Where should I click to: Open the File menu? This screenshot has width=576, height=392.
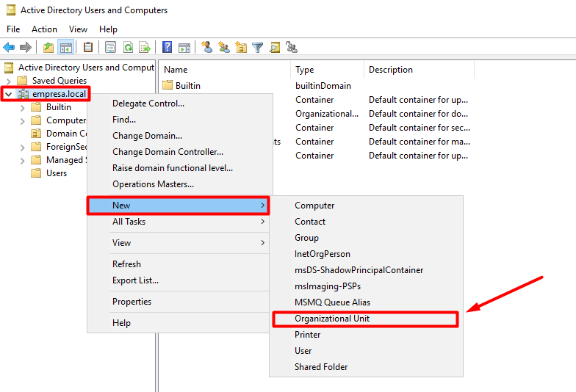(x=13, y=29)
